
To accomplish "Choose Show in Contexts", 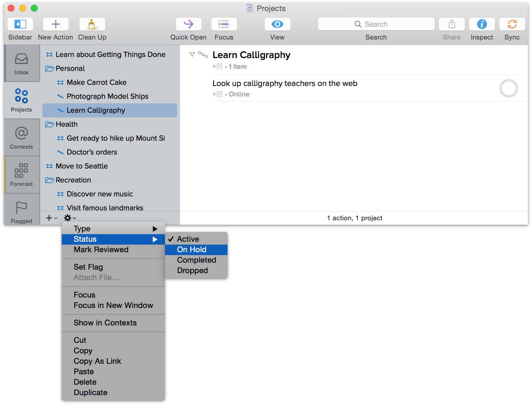I will pyautogui.click(x=113, y=323).
